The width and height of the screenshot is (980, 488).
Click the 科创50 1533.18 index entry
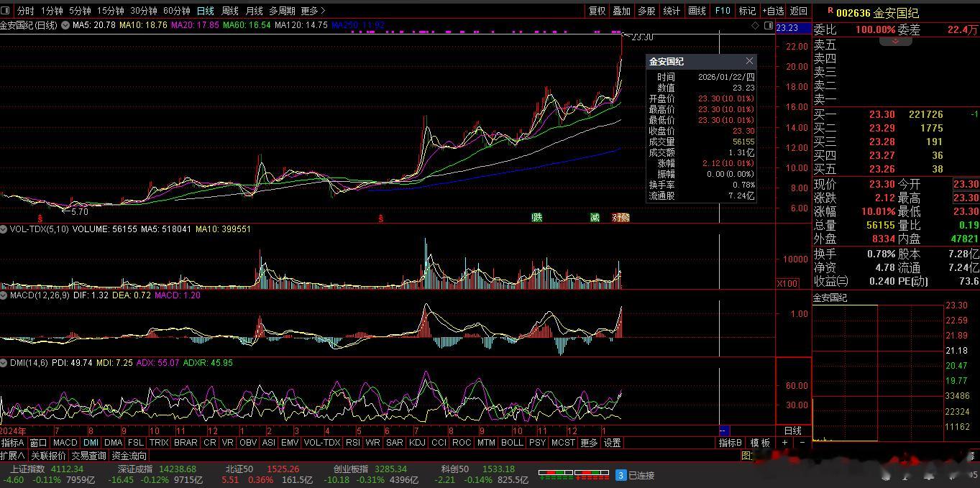pos(478,469)
